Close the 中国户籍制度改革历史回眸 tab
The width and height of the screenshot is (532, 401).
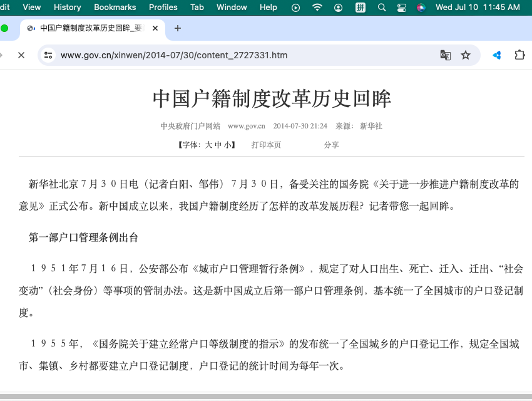[x=154, y=28]
